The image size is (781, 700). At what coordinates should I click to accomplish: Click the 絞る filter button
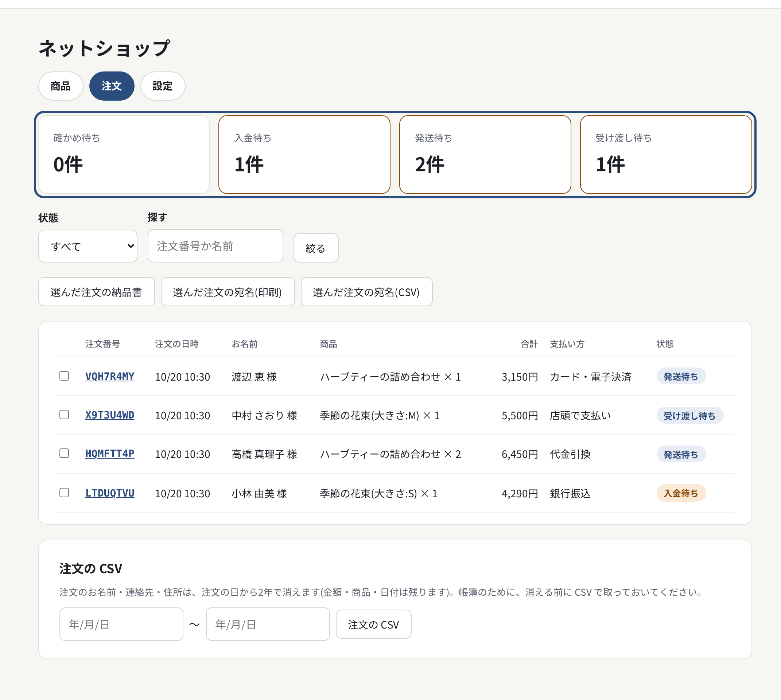point(316,248)
